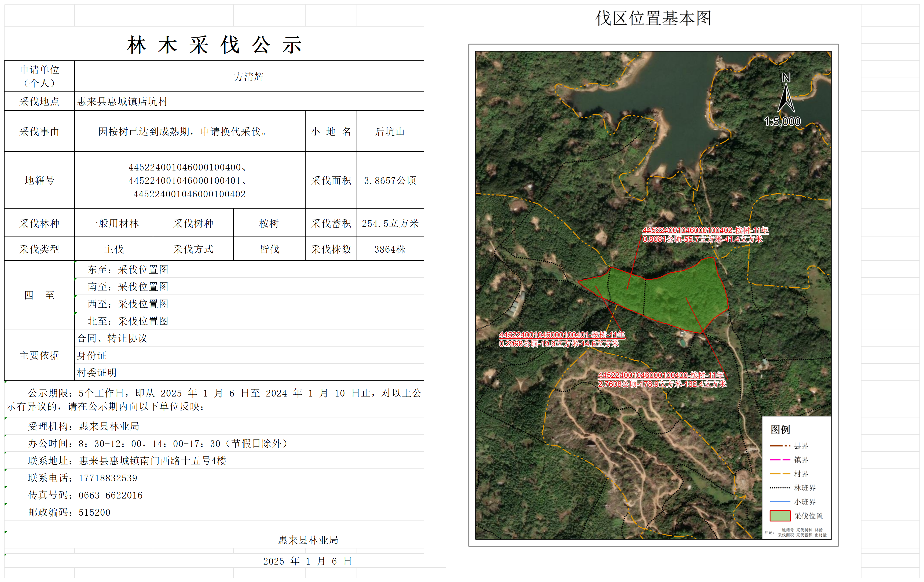
Task: Click the phone number 17718832539
Action: click(108, 478)
